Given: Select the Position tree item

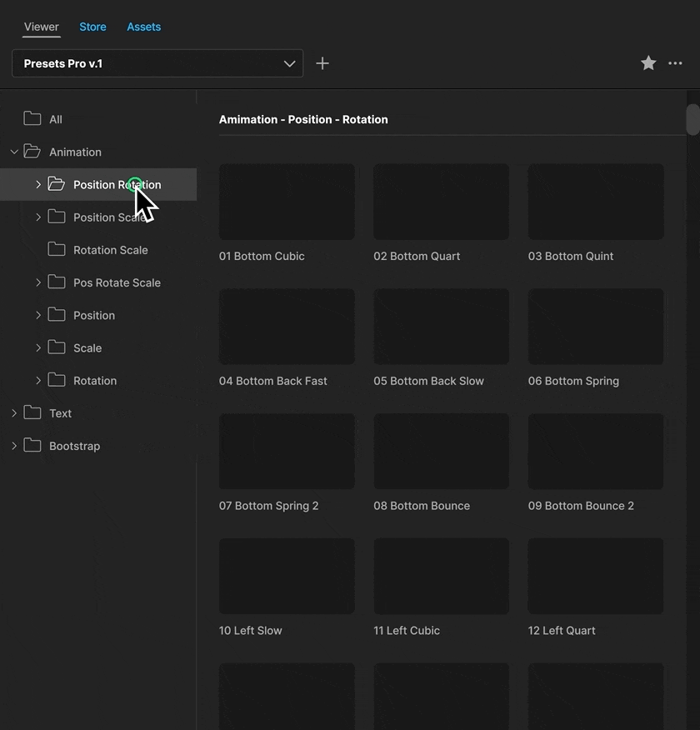Looking at the screenshot, I should coord(93,315).
